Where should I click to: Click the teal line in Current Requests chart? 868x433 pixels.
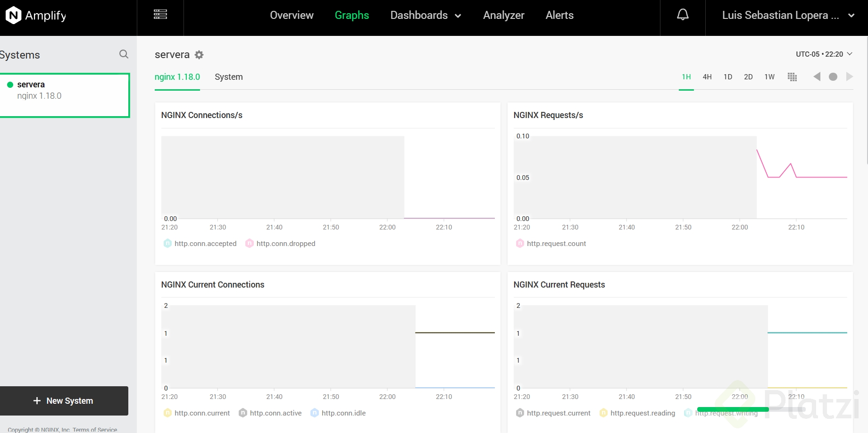tap(807, 332)
